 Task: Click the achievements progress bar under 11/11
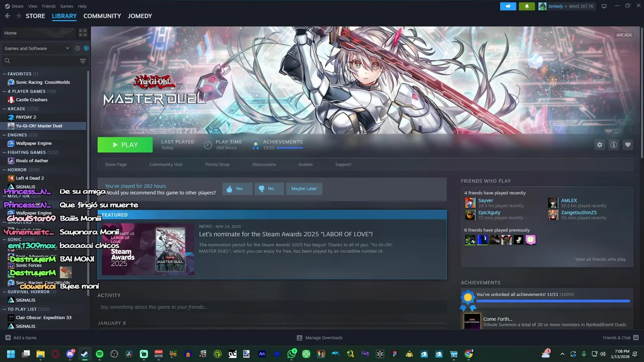coord(289,148)
